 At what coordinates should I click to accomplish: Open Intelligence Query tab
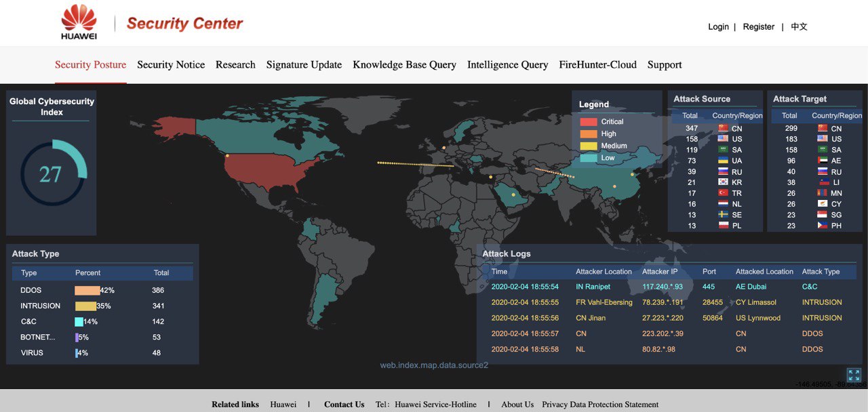(507, 65)
